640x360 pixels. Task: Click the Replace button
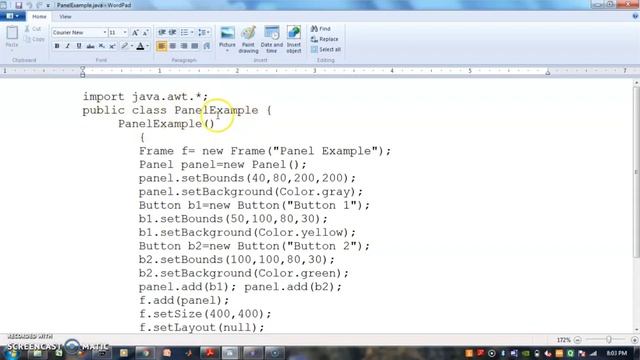(324, 39)
